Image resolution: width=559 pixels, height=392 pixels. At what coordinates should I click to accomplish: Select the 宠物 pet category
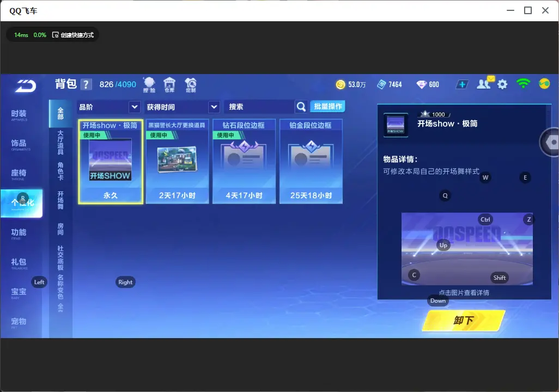point(19,322)
